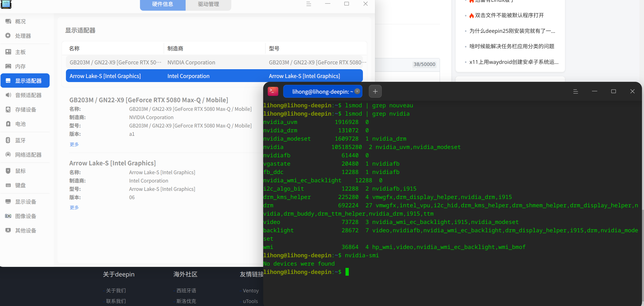Select the 鼠标 mouse sidebar icon

[8, 171]
